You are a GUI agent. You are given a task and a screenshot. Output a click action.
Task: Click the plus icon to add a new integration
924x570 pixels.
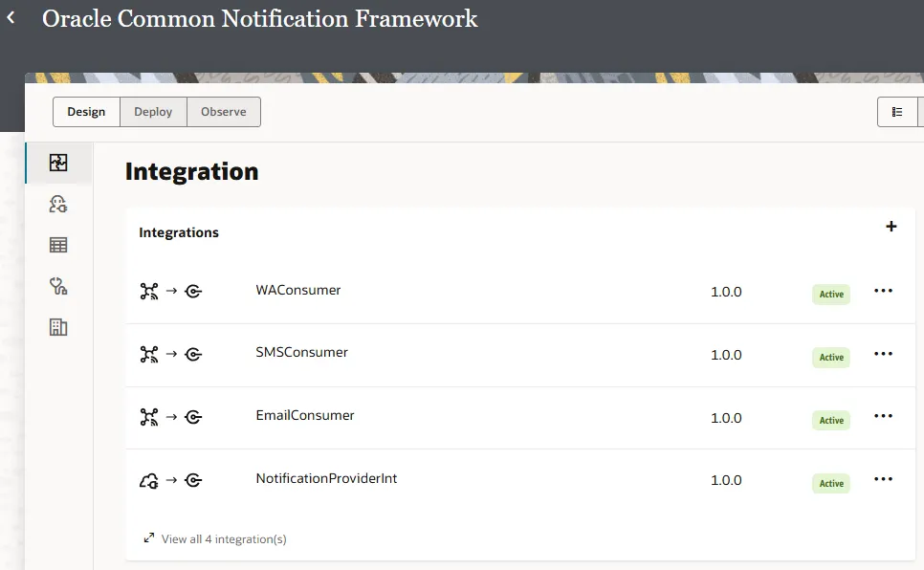(x=891, y=227)
